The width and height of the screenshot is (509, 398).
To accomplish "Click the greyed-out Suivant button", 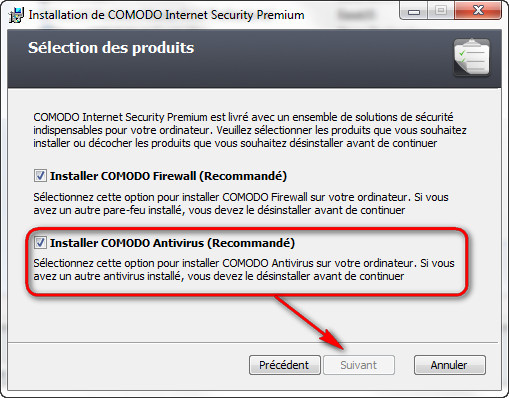I will coord(359,365).
